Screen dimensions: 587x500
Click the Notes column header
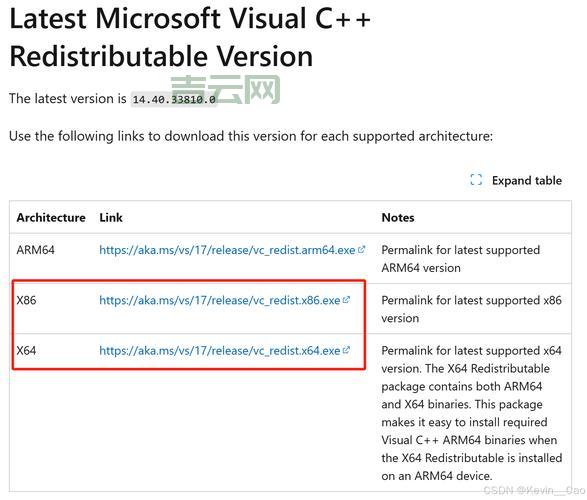[x=398, y=217]
